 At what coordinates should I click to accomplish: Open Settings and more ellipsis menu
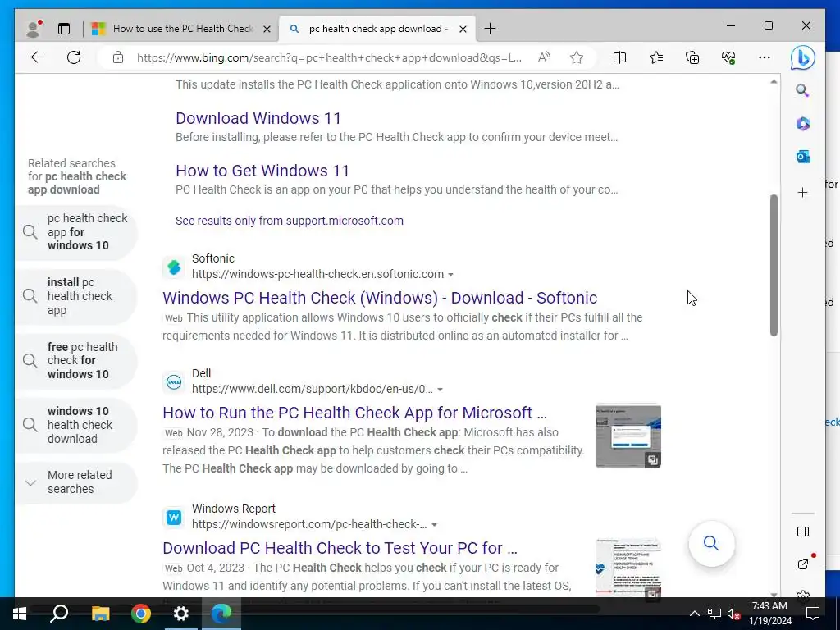pos(765,57)
